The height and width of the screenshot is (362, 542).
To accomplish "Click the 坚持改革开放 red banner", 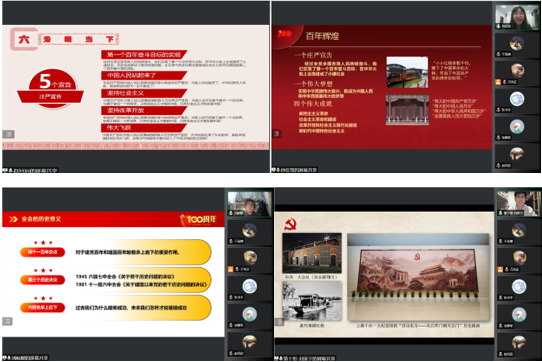I will [144, 110].
